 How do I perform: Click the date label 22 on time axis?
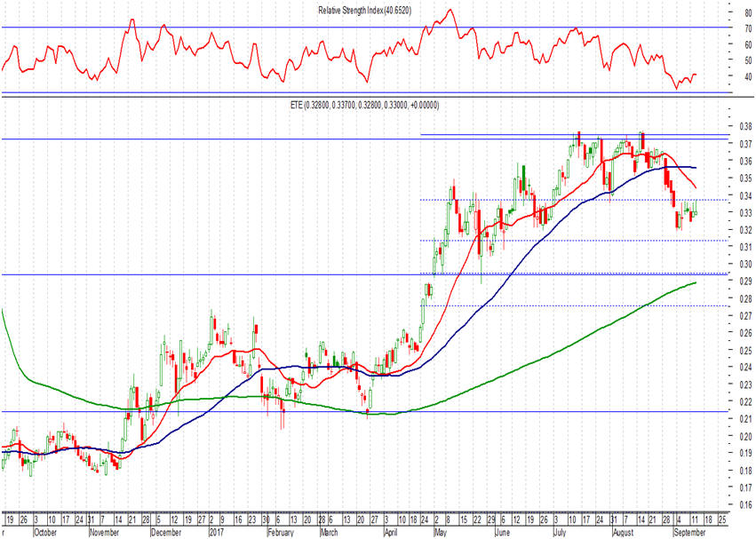click(477, 520)
